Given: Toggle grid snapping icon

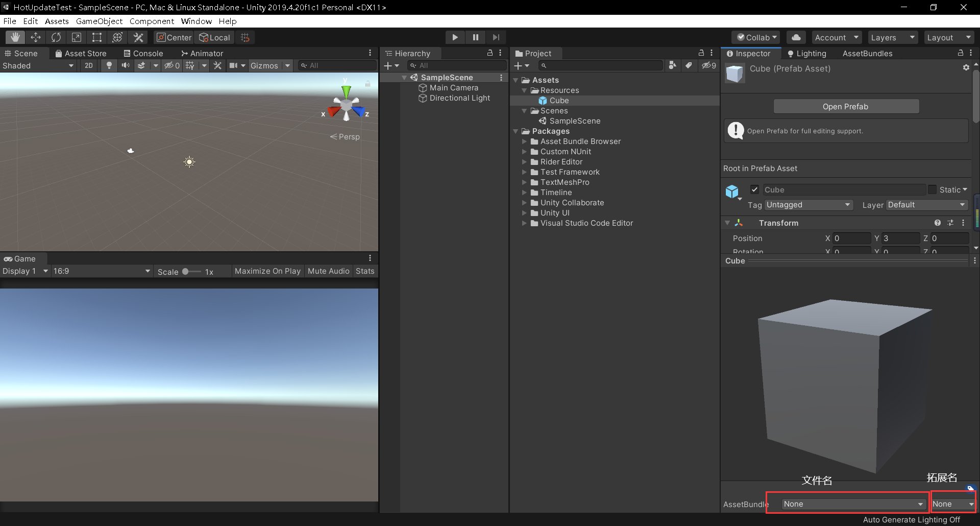Looking at the screenshot, I should [245, 37].
